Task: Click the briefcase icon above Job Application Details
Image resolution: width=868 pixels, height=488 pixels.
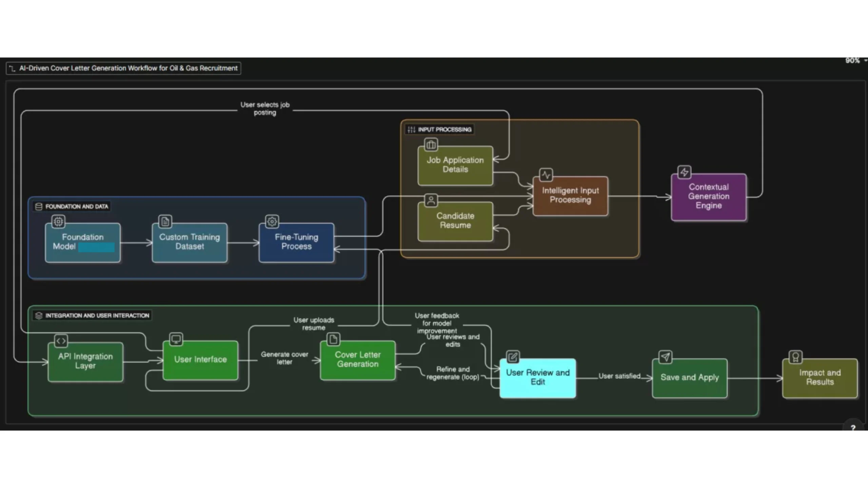Action: pyautogui.click(x=431, y=145)
